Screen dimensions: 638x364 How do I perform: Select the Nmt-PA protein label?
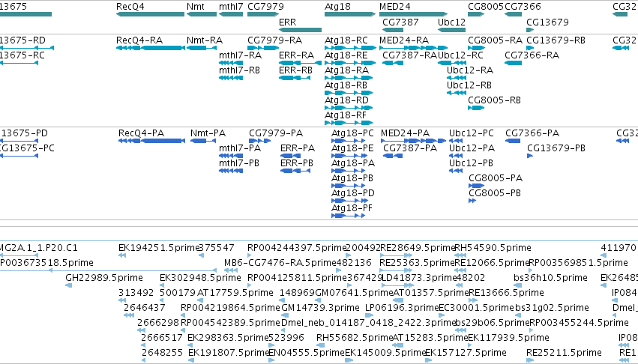pyautogui.click(x=208, y=133)
